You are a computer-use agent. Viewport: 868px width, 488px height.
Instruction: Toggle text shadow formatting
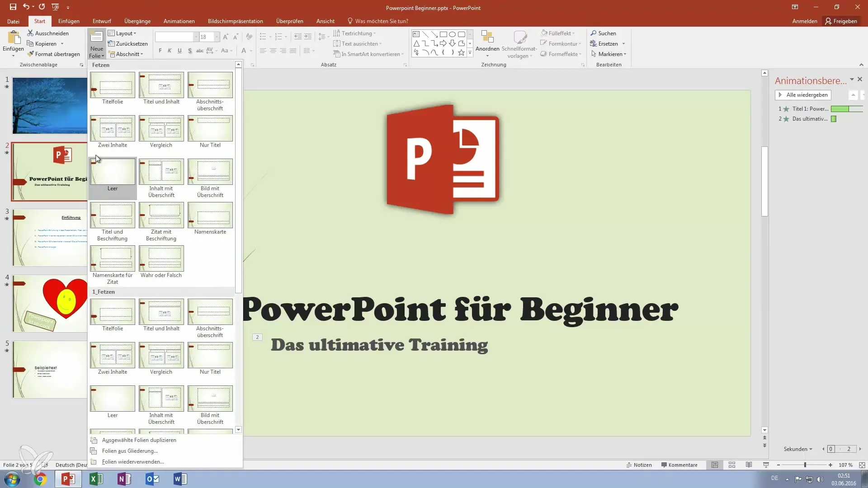click(189, 51)
